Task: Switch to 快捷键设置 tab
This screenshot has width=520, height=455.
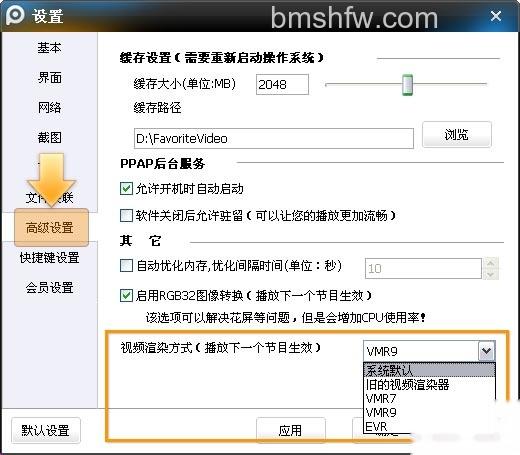Action: point(49,258)
